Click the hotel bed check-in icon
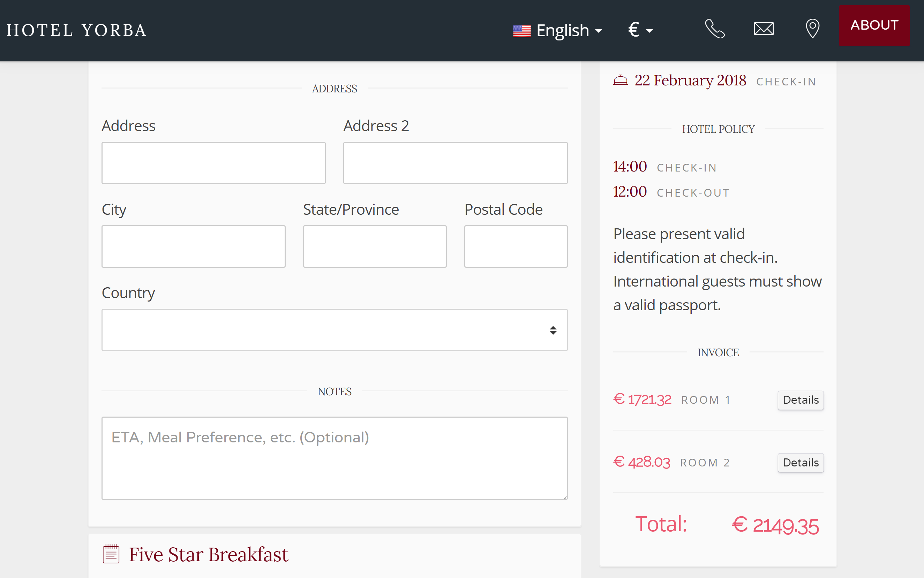The width and height of the screenshot is (924, 578). click(620, 81)
